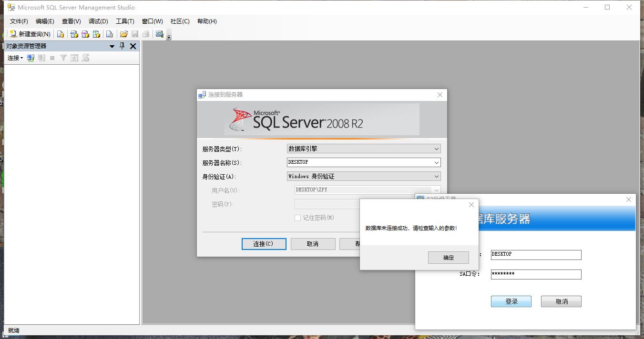The height and width of the screenshot is (339, 644).
Task: Close the T3 database server login window
Action: (x=629, y=199)
